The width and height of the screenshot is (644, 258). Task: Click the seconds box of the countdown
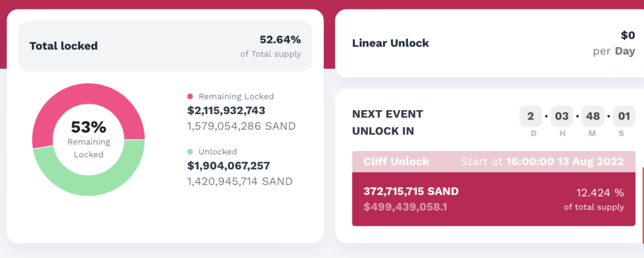(x=624, y=116)
